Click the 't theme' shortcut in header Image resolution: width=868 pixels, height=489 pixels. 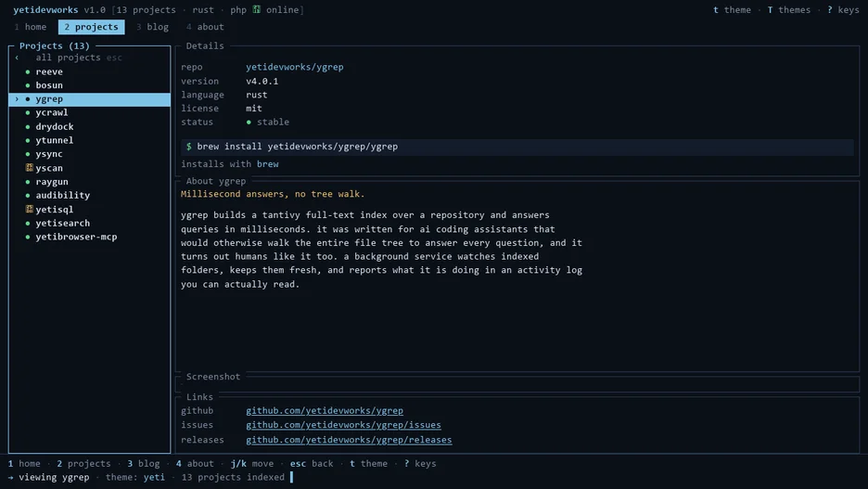pos(732,10)
